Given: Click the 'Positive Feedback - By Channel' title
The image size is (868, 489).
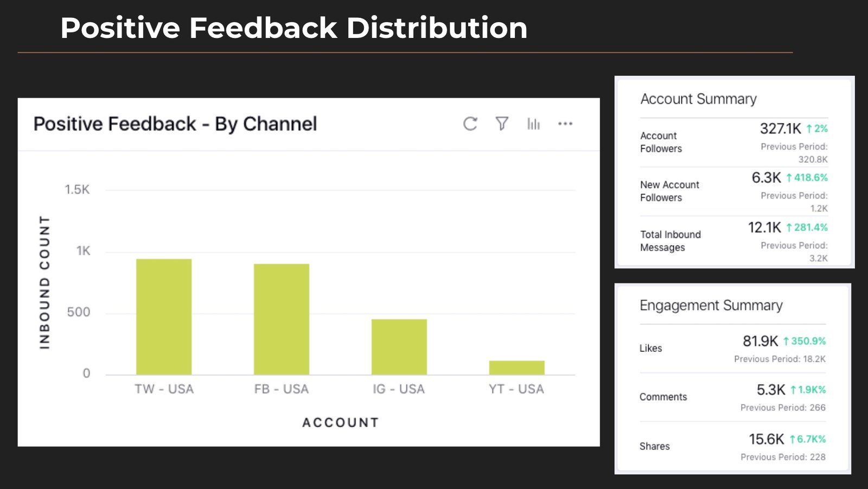Looking at the screenshot, I should [x=175, y=124].
